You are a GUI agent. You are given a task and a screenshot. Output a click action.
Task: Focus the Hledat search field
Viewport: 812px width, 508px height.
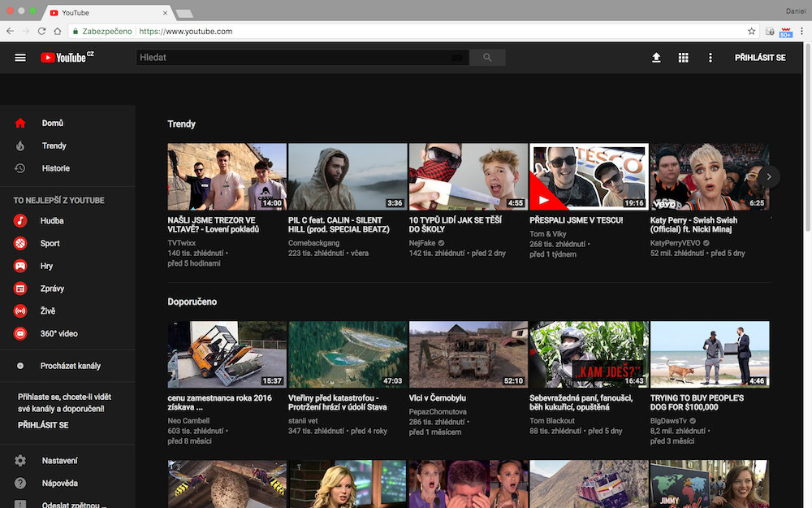click(292, 58)
